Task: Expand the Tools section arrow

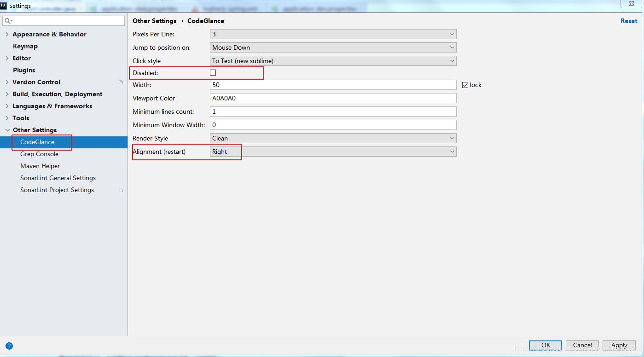Action: (x=7, y=118)
